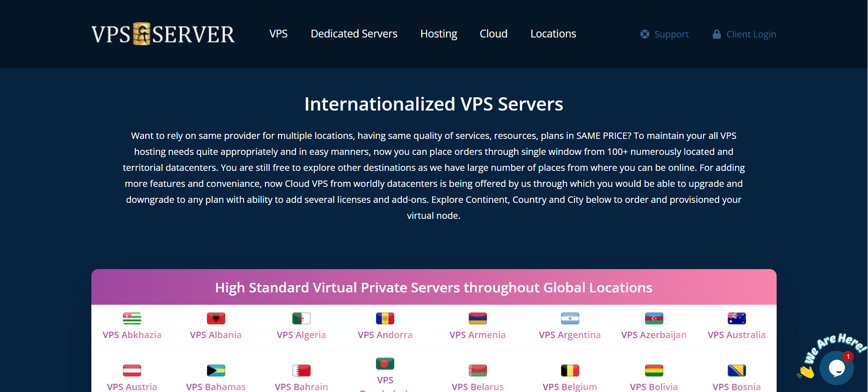The image size is (868, 392).
Task: Open the live chat bubble
Action: pyautogui.click(x=836, y=367)
